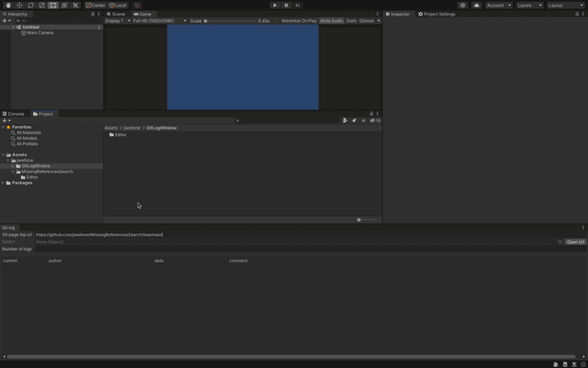Open Full HD resolution dropdown

click(160, 20)
